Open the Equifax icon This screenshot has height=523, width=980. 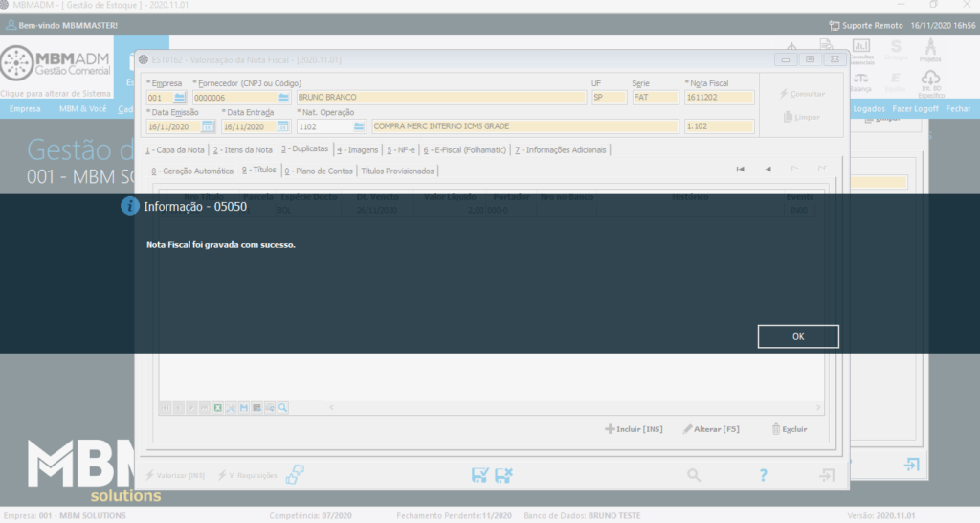click(895, 82)
